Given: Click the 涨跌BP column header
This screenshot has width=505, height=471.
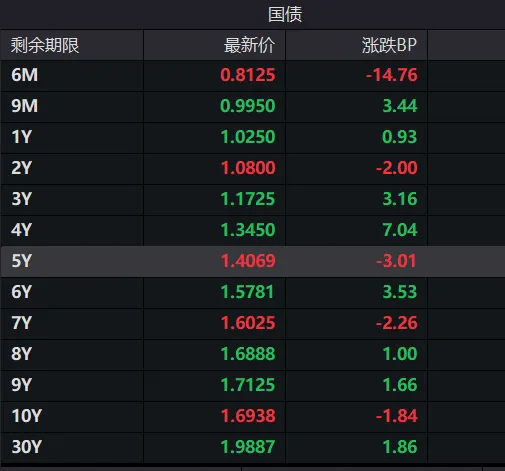Looking at the screenshot, I should [x=389, y=45].
